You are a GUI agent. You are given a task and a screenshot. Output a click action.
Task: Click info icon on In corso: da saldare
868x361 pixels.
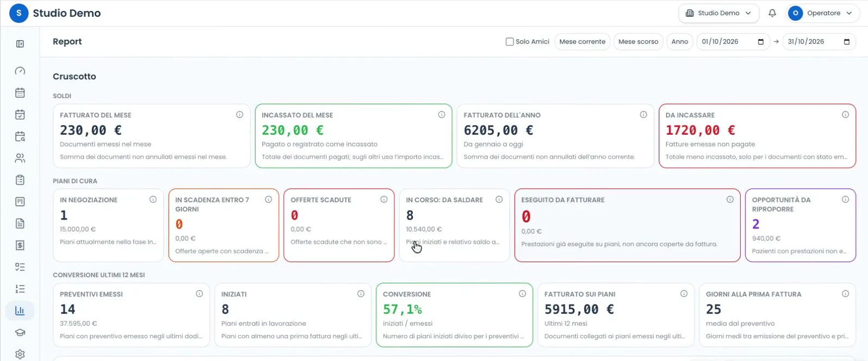click(499, 200)
